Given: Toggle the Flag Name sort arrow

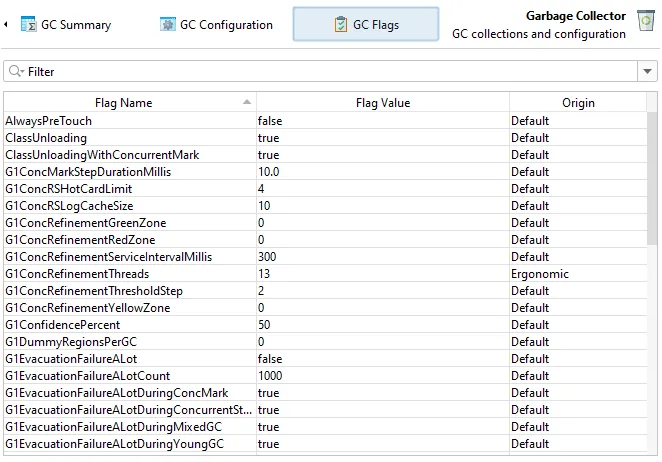Looking at the screenshot, I should [247, 102].
